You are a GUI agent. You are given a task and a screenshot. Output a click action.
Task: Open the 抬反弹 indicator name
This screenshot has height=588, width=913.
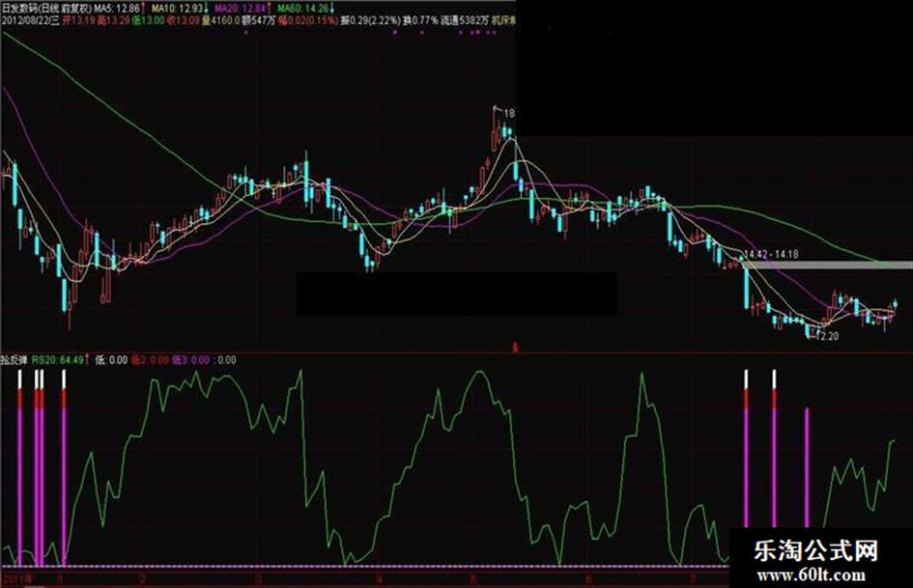(14, 360)
